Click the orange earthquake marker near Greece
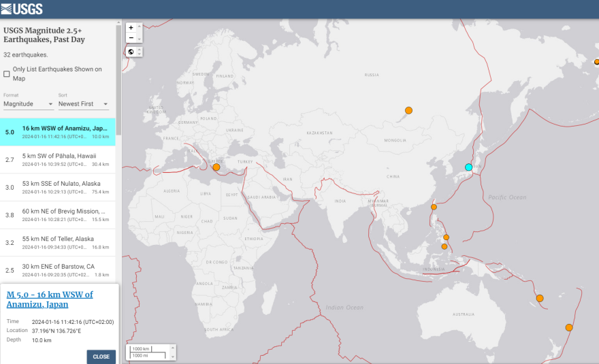The width and height of the screenshot is (599, 364). pyautogui.click(x=216, y=167)
